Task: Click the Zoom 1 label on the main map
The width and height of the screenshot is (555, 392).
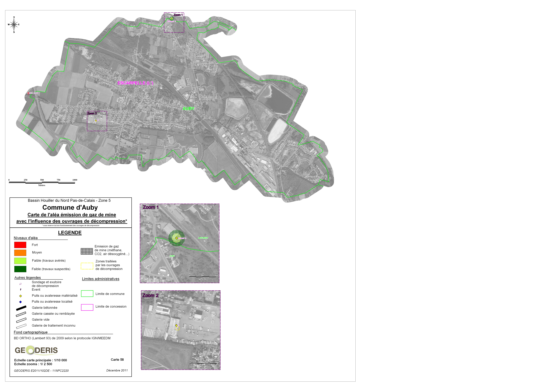Action: tap(178, 15)
